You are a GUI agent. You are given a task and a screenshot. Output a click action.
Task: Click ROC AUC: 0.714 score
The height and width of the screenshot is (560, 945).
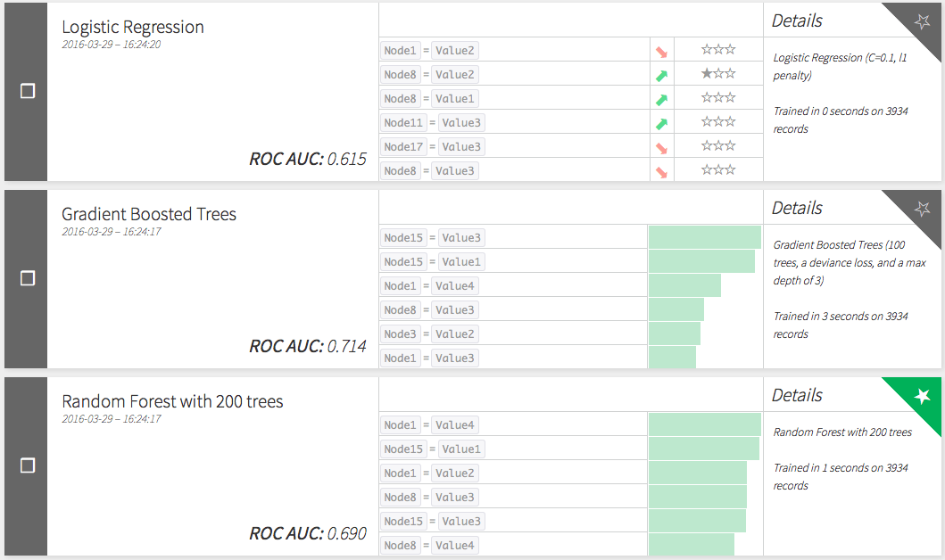pos(308,346)
